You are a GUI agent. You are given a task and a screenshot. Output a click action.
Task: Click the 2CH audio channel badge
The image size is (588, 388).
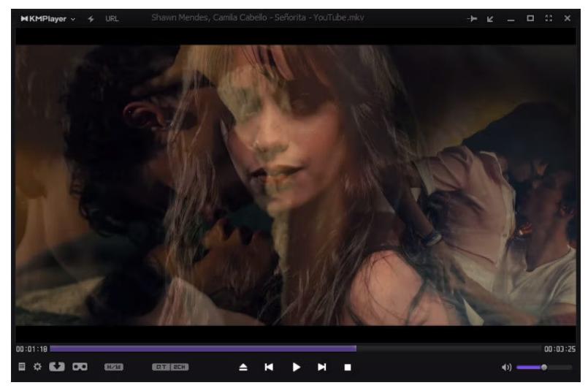pos(179,367)
